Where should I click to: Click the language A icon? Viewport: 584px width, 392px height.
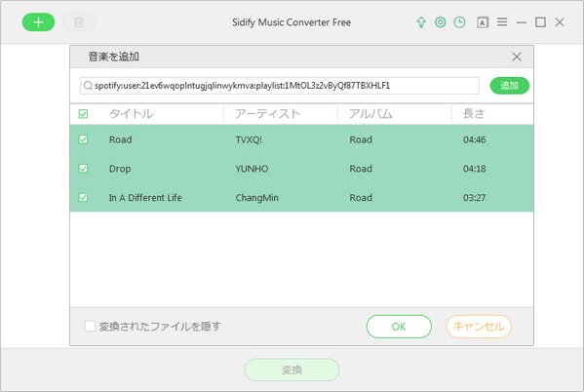[x=483, y=22]
